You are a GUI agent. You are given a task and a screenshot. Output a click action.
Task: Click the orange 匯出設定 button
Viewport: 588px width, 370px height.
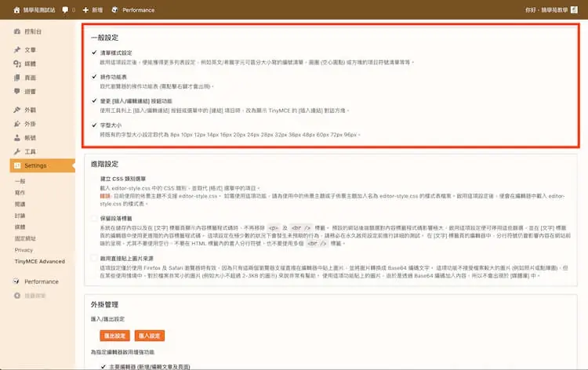coord(114,336)
